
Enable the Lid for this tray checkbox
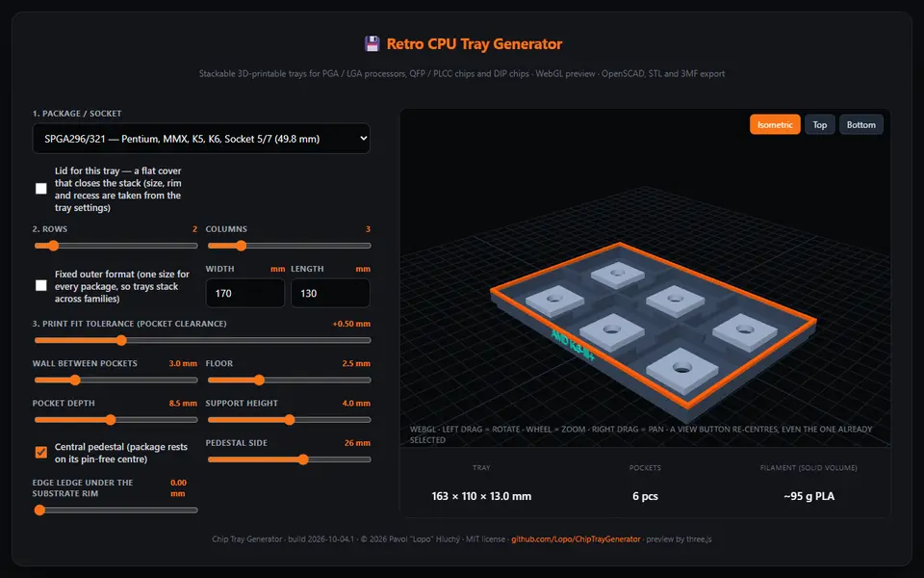click(x=41, y=189)
